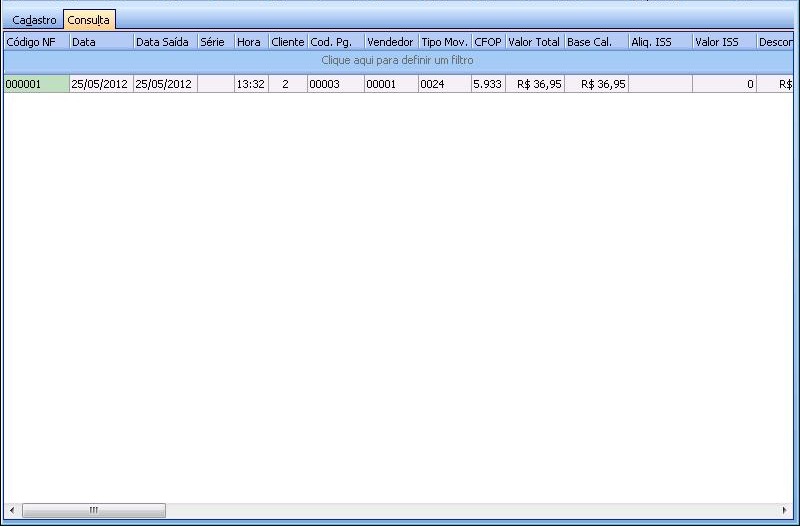Image resolution: width=800 pixels, height=527 pixels.
Task: Click the Série column header
Action: click(215, 42)
